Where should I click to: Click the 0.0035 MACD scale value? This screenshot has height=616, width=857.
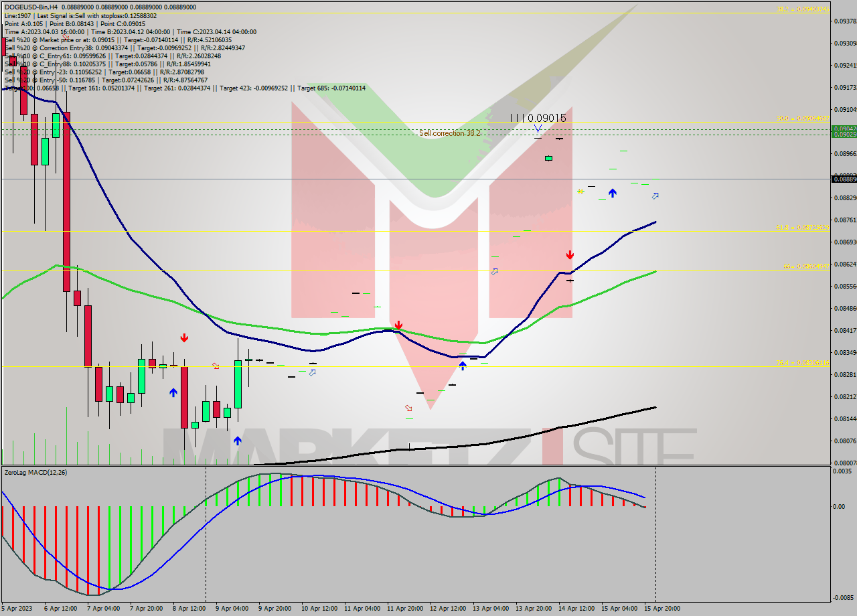click(842, 471)
